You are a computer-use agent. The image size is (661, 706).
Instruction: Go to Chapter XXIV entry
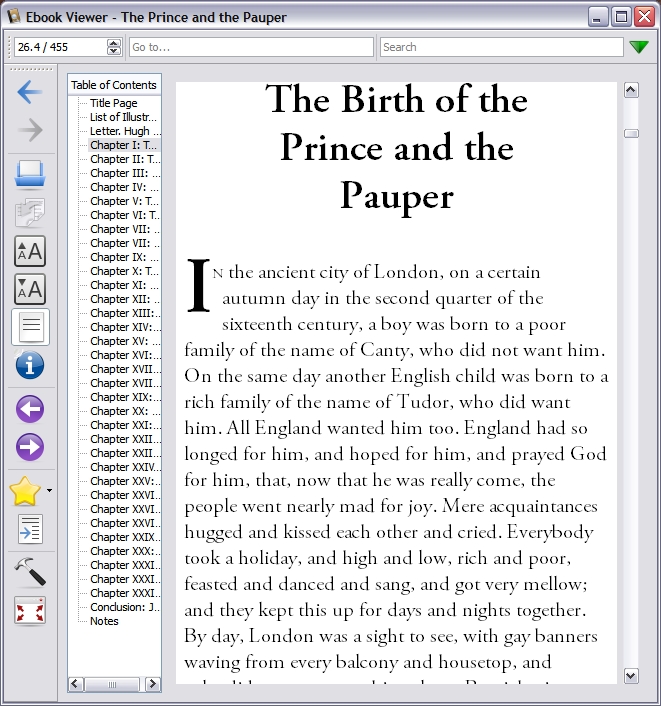[125, 467]
